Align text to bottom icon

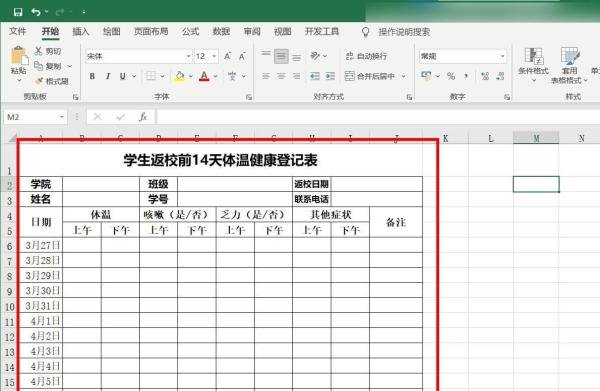click(297, 57)
